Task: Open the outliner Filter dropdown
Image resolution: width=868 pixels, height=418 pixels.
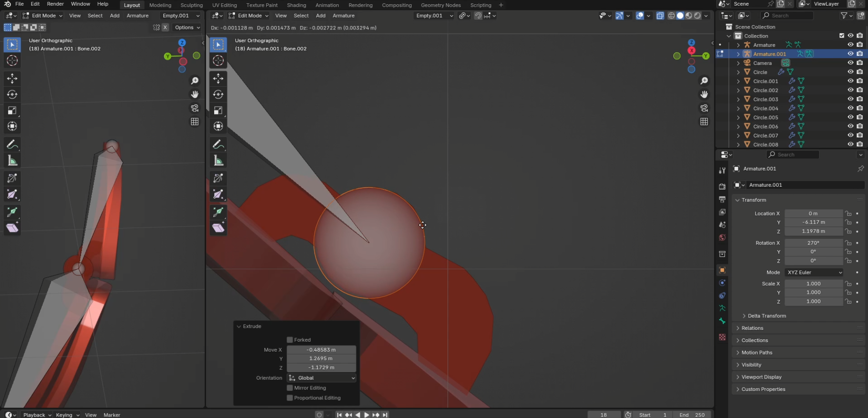Action: (846, 16)
